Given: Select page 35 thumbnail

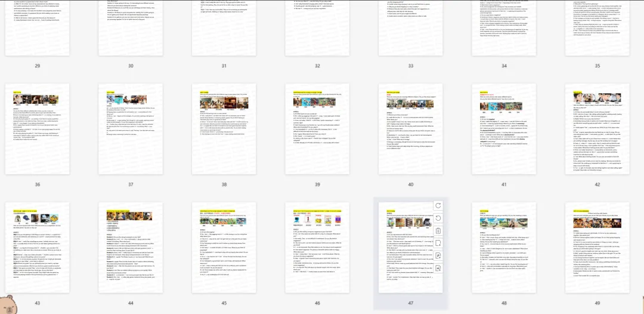Looking at the screenshot, I should 597,28.
